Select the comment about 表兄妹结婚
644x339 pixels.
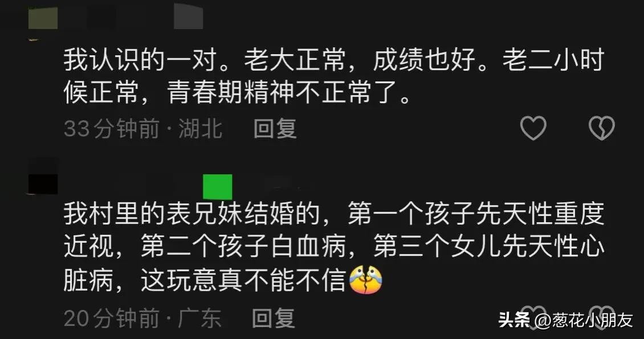333,247
